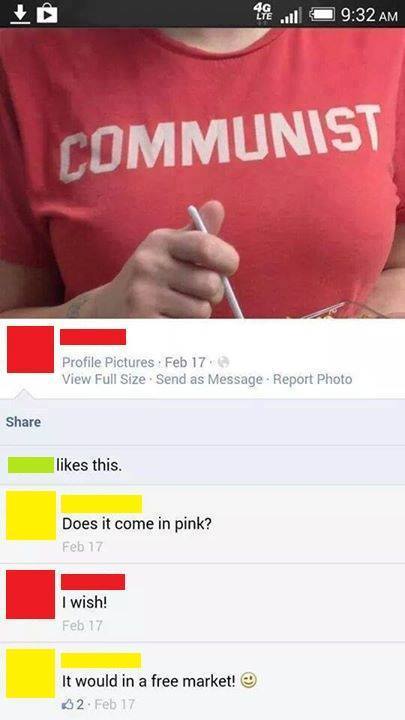Tap the 4G LTE indicator icon

[265, 12]
